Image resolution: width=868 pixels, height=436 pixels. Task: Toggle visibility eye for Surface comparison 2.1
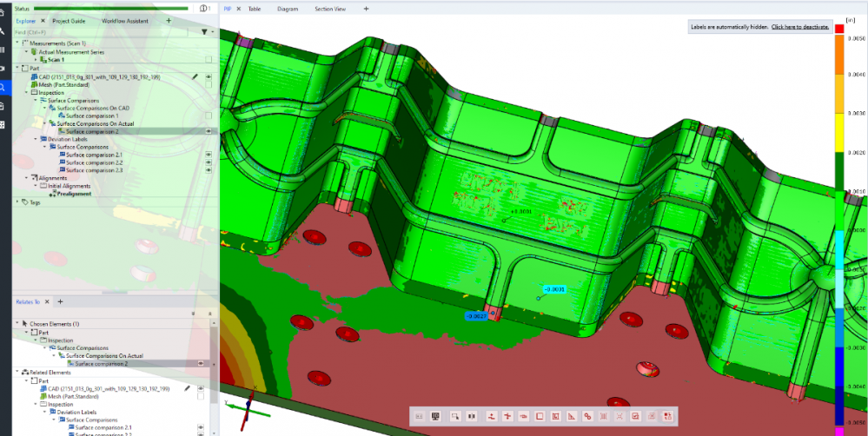tap(209, 155)
